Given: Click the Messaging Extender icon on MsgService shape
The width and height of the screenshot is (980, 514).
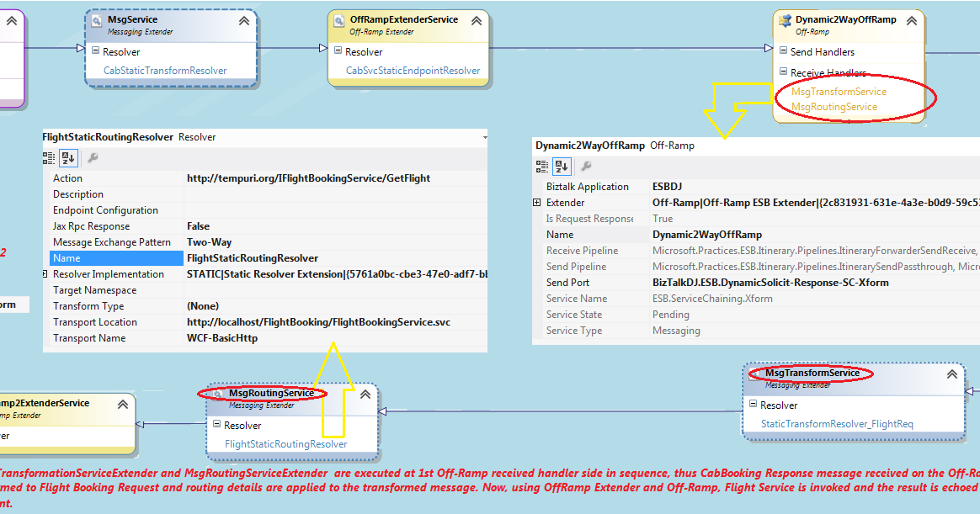Looking at the screenshot, I should coord(95,19).
